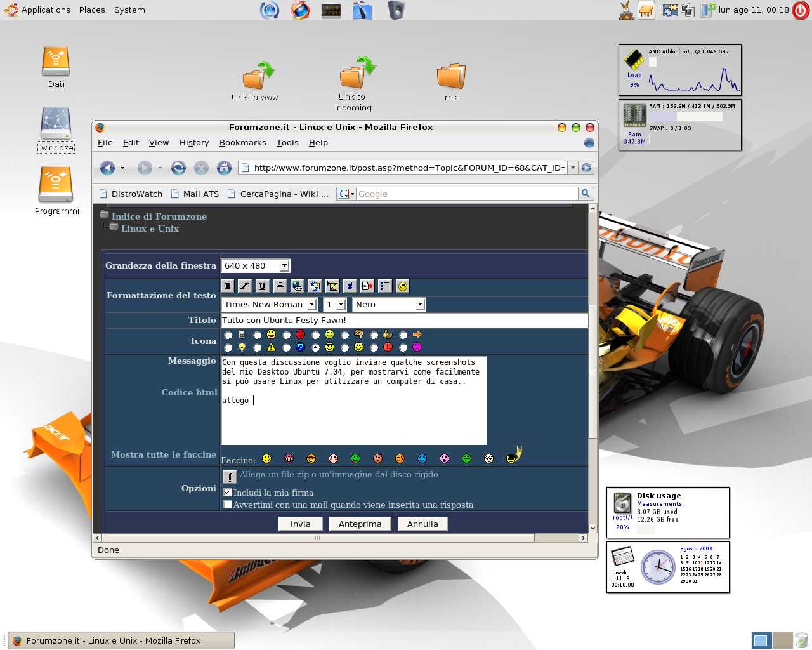The image size is (812, 650).
Task: Open the text color dropdown showing Nero
Action: 389,305
